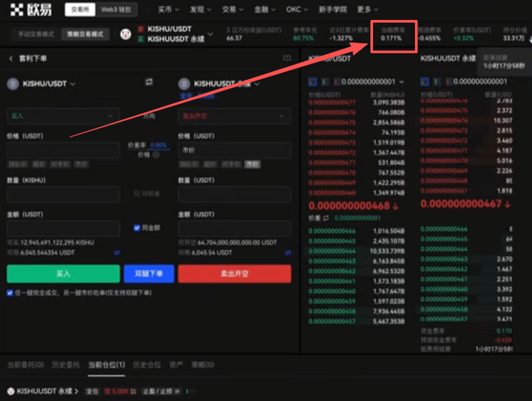This screenshot has height=401, width=532.
Task: Open KISHUUSDT 永续 position link
Action: pos(47,391)
